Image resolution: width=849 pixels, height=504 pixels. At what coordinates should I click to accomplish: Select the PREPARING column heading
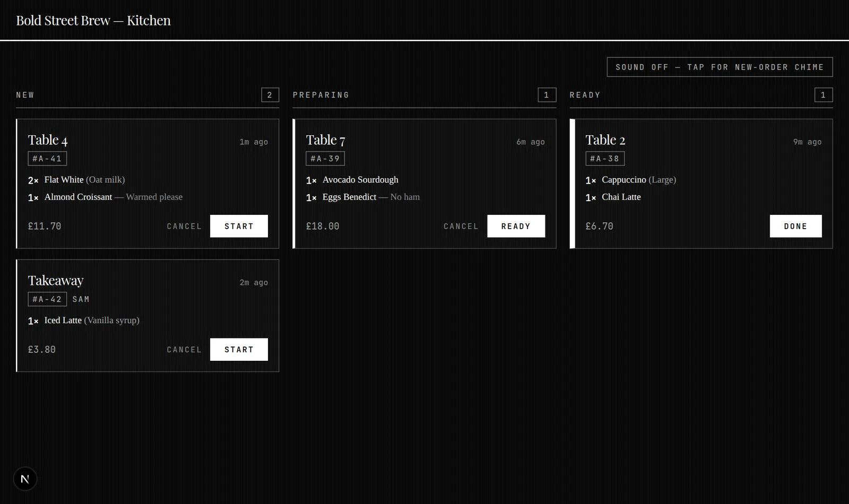[x=321, y=95]
